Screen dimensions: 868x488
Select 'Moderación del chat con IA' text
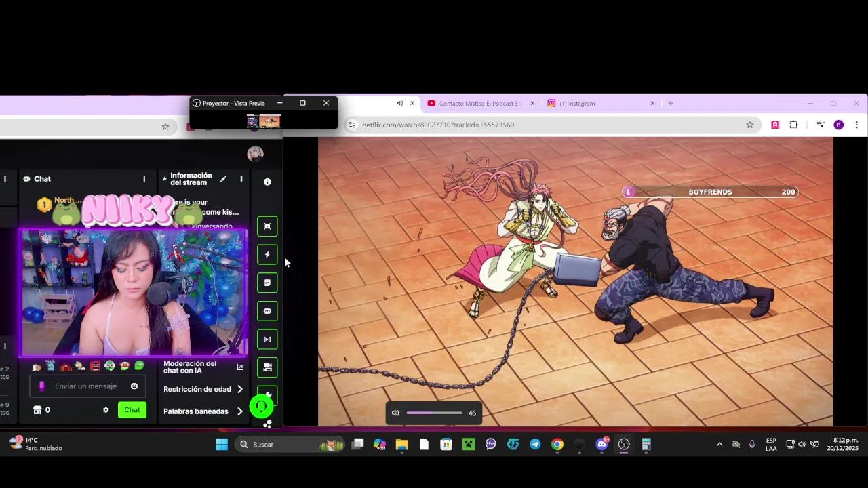[x=190, y=367]
